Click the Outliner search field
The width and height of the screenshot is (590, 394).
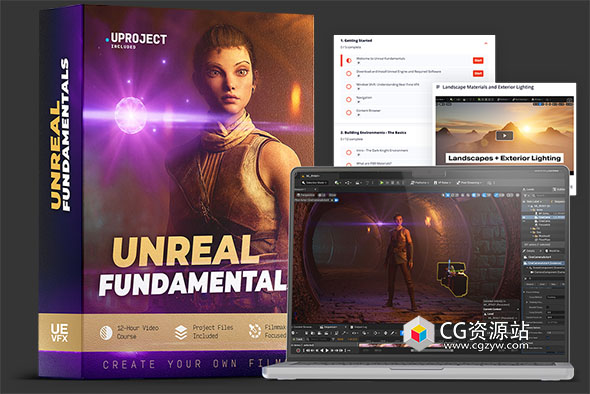(550, 196)
